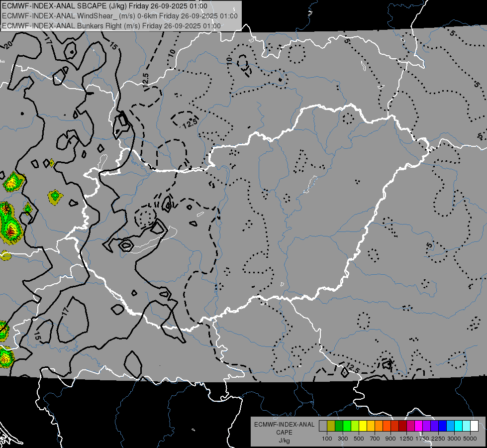The image size is (487, 448).
Task: Click the legend value 300
Action: click(343, 439)
